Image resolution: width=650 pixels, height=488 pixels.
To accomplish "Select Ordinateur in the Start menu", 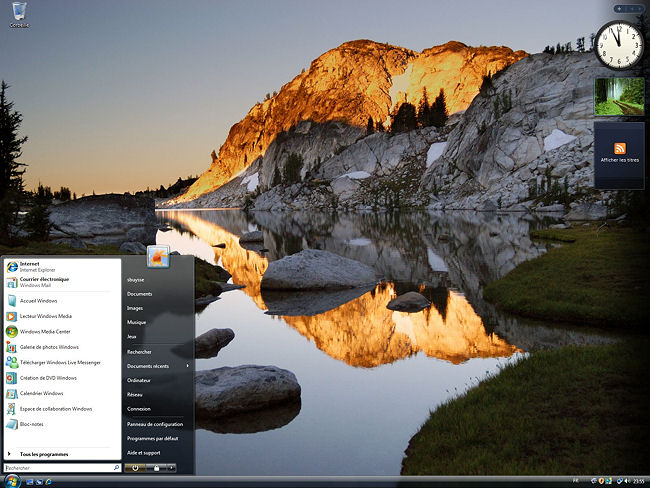I will point(139,380).
